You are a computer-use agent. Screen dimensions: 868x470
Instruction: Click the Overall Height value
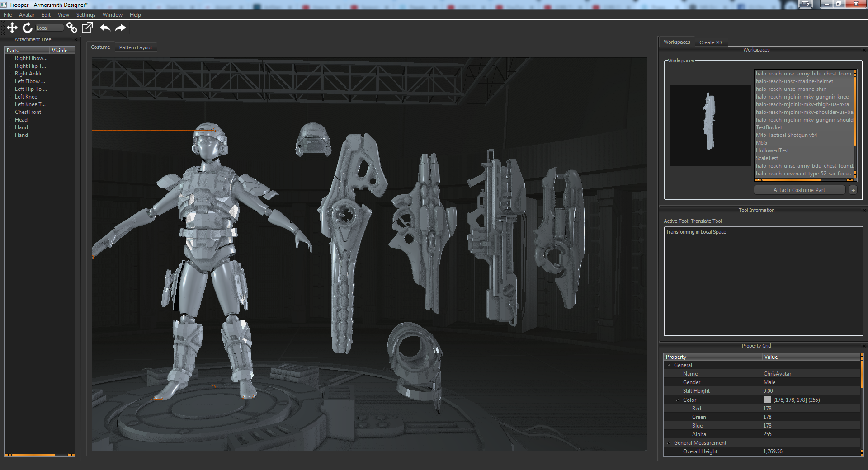pos(811,451)
